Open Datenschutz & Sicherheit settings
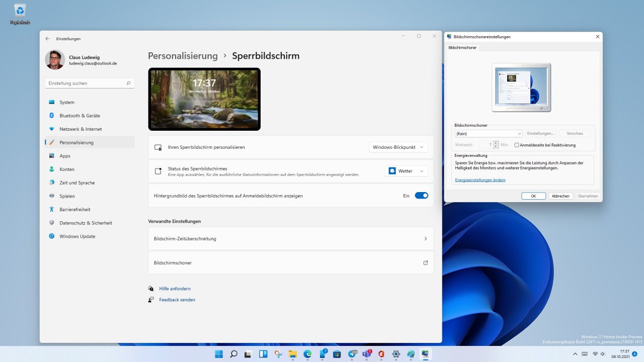Viewport: 644px width, 362px height. click(x=90, y=223)
